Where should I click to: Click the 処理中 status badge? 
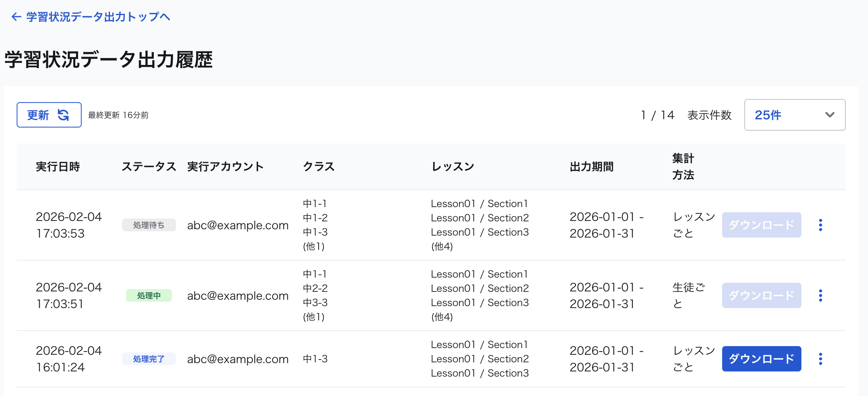click(x=149, y=295)
